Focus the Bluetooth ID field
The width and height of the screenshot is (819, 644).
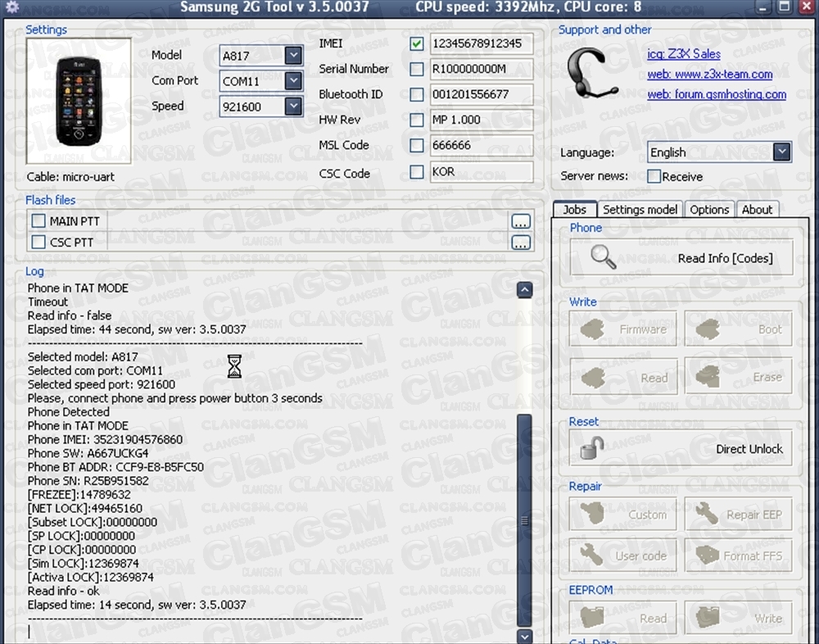[x=481, y=94]
